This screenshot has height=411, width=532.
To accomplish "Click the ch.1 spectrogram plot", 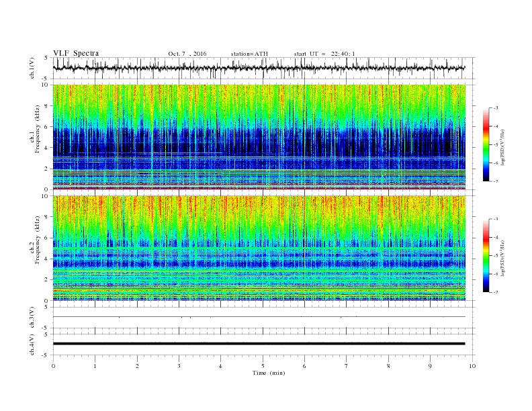I will point(259,137).
